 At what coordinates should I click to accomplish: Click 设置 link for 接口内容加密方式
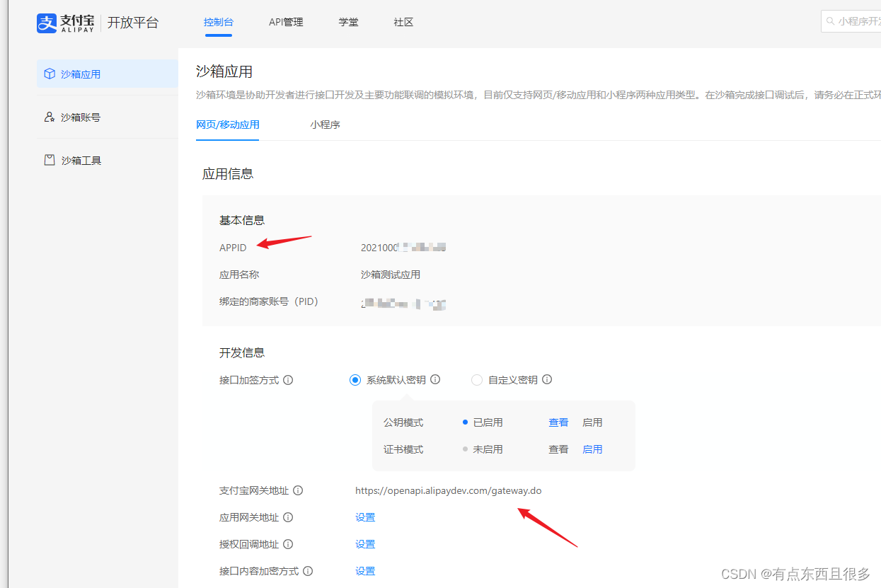click(365, 571)
